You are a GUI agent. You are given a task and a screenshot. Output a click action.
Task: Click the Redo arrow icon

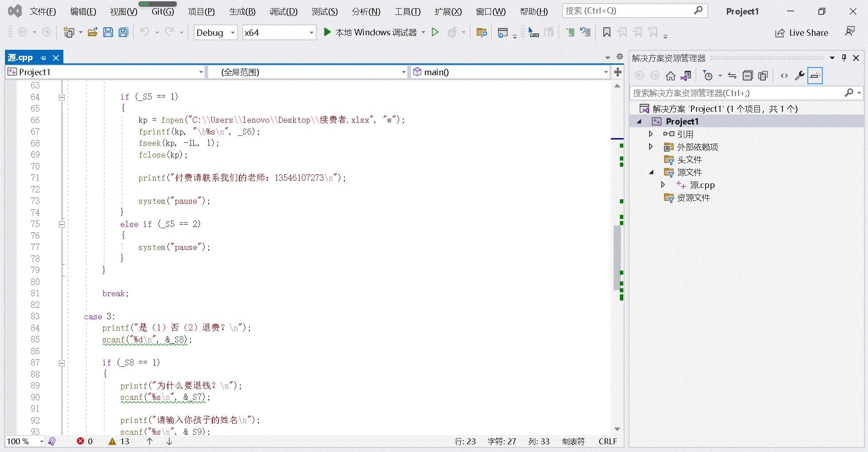pyautogui.click(x=169, y=32)
